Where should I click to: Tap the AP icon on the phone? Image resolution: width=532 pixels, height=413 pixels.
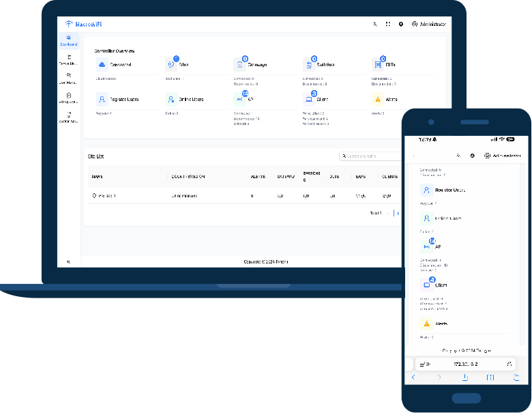point(427,246)
